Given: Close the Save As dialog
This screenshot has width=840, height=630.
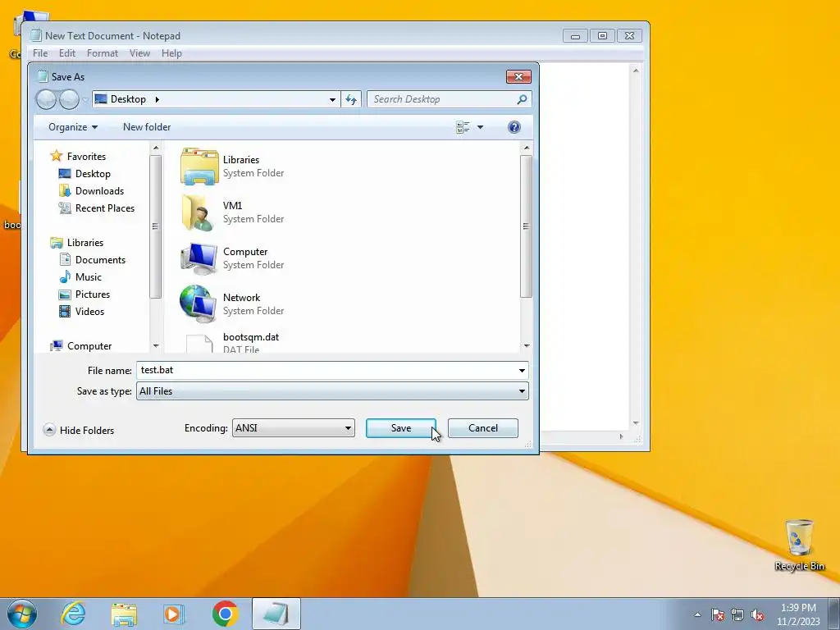Looking at the screenshot, I should click(x=518, y=76).
